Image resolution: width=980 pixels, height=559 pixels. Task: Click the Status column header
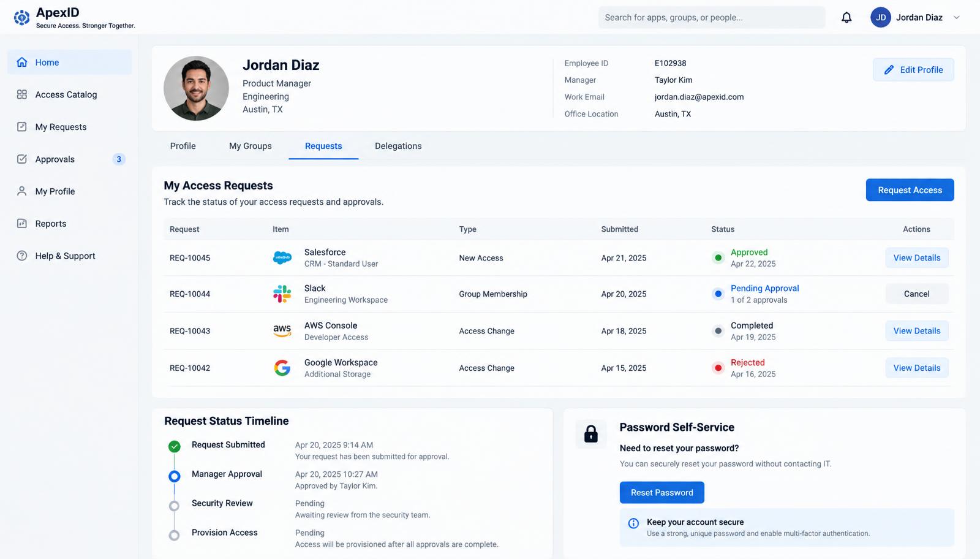click(723, 229)
